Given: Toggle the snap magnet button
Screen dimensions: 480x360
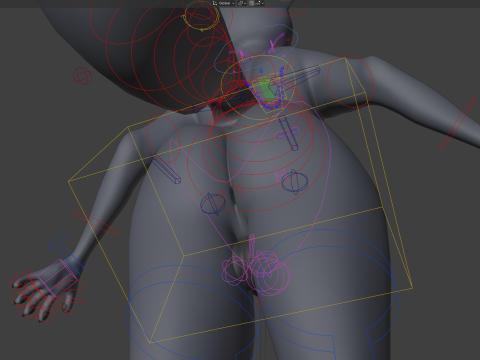Looking at the screenshot, I should [252, 3].
